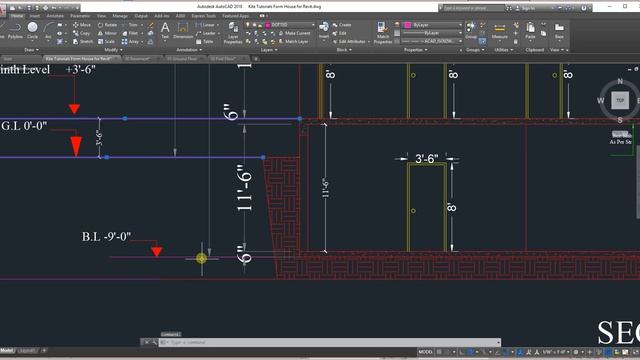Toggle polar tracking in status bar
The image size is (640, 360).
(471, 352)
